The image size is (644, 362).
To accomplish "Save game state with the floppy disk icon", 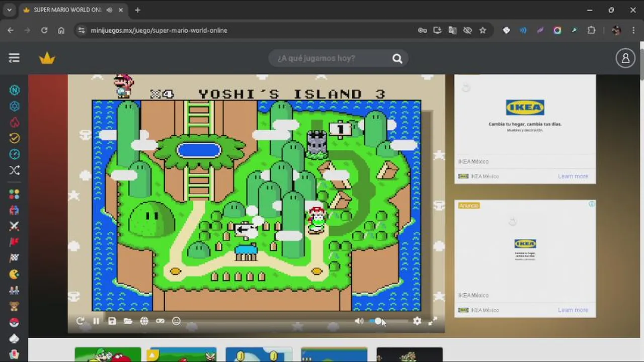I will pos(112,321).
